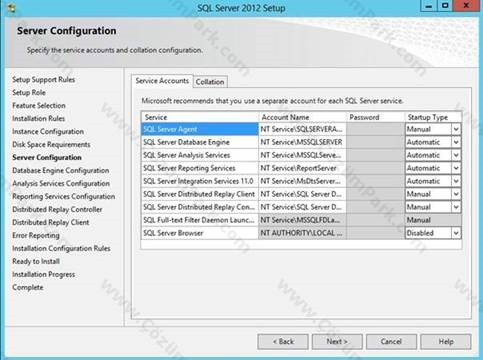This screenshot has width=483, height=360.
Task: Click password field for Database Engine
Action: tap(375, 142)
